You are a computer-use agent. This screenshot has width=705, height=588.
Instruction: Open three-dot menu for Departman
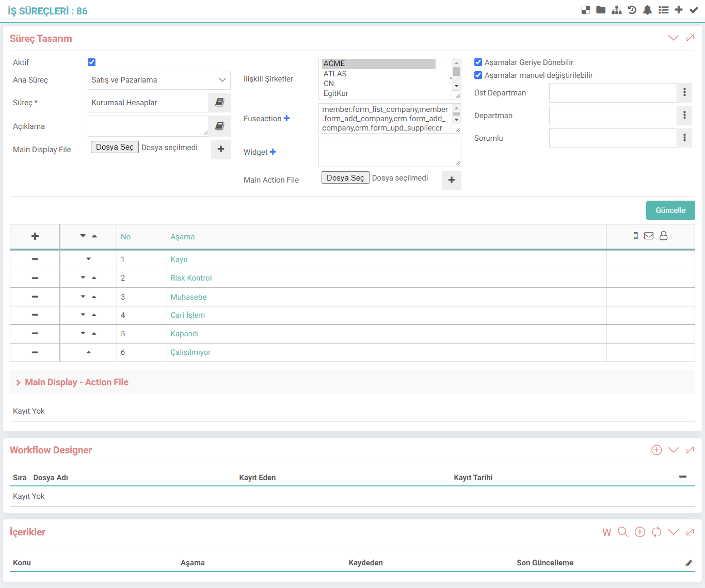[x=684, y=116]
